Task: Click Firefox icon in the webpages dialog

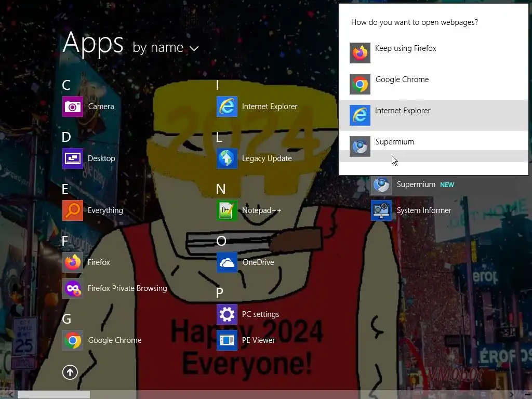Action: tap(360, 53)
